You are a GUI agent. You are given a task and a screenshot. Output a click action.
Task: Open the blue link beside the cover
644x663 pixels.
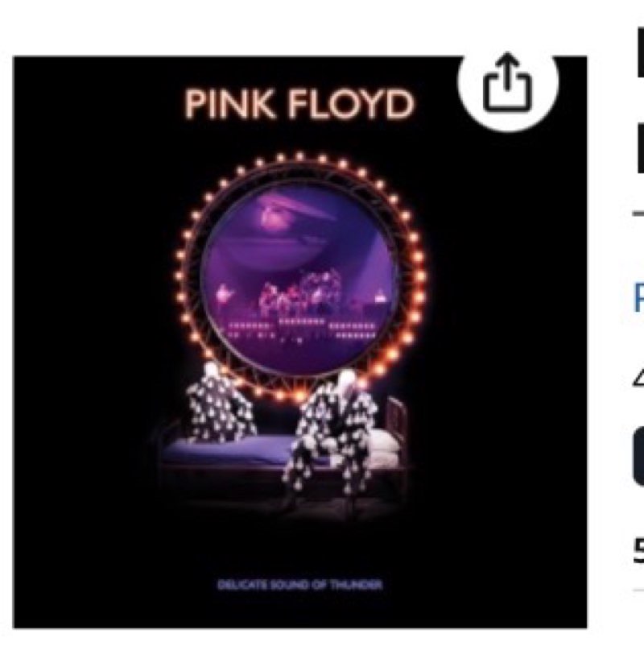638,297
